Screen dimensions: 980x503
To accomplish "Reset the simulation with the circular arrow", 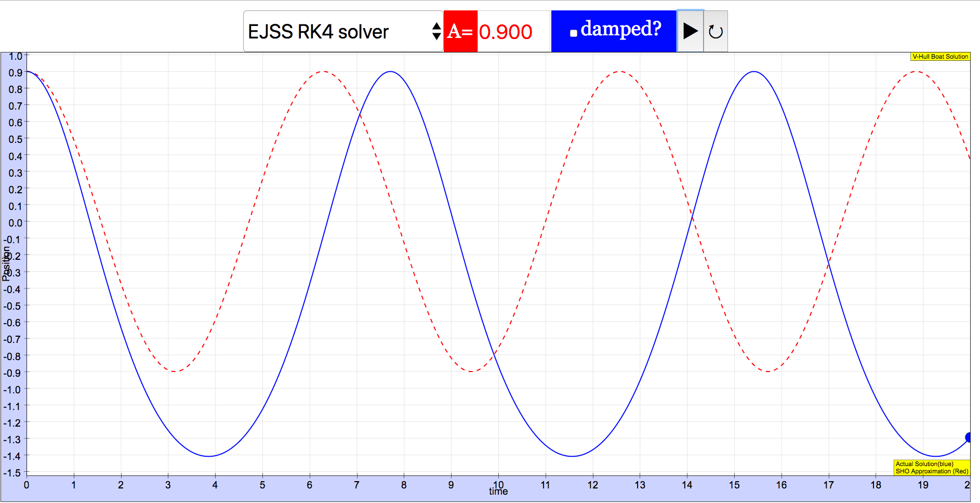I will click(x=716, y=31).
